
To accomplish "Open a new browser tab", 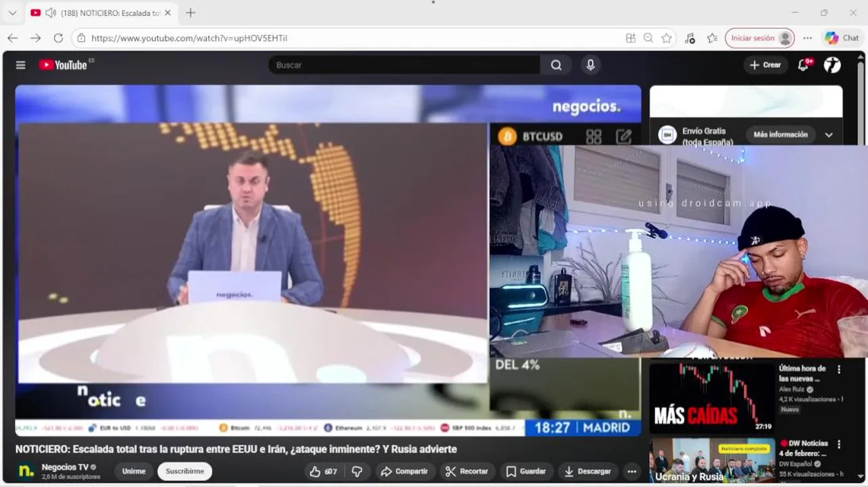I will tap(191, 13).
